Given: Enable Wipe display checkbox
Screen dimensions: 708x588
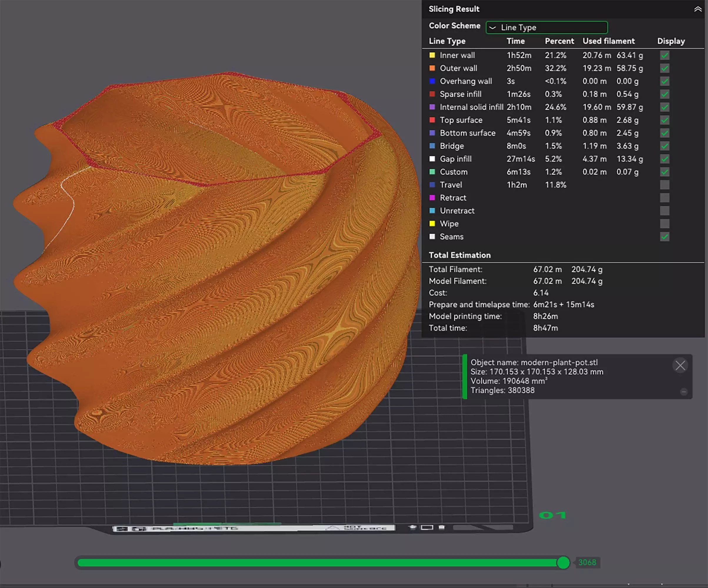Looking at the screenshot, I should click(664, 224).
